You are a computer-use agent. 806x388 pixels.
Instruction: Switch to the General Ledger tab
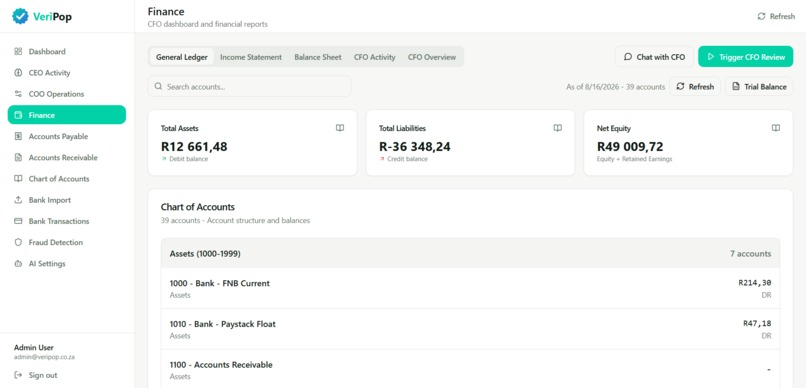tap(181, 57)
